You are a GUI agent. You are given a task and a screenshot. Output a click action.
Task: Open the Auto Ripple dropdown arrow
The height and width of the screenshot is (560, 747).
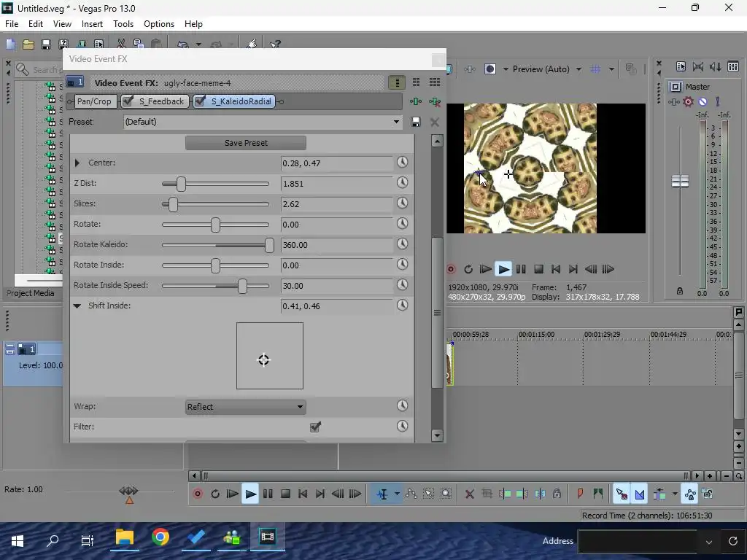pyautogui.click(x=675, y=494)
